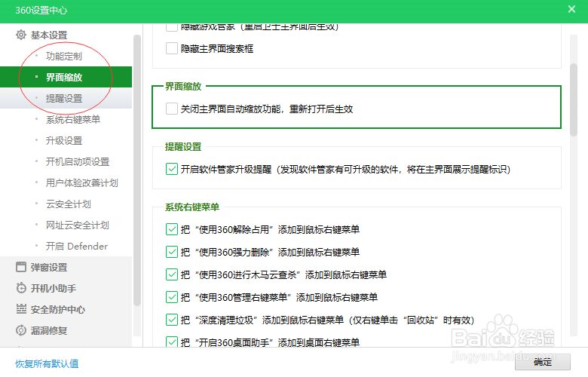Click the 界面缩放 section heading

[x=183, y=86]
